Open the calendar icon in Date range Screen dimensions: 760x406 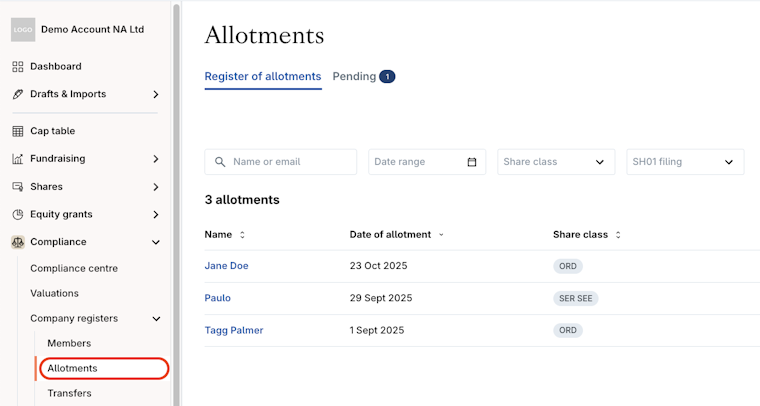(472, 162)
